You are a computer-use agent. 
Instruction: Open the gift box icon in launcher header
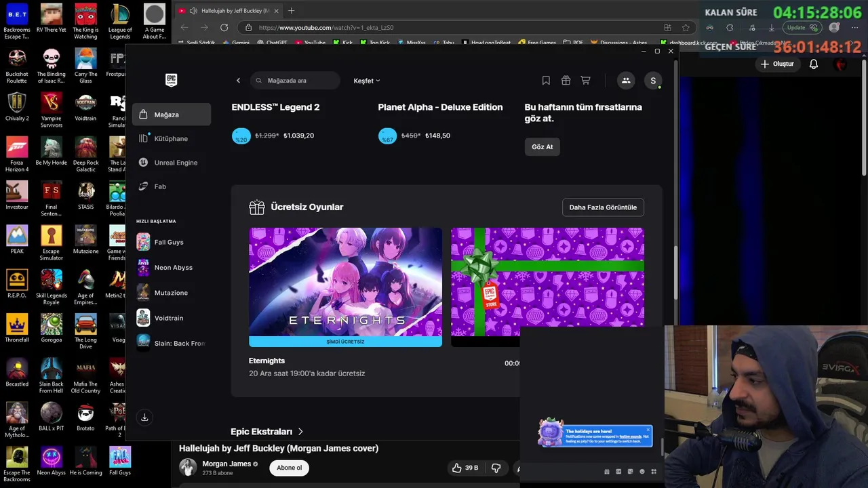tap(566, 81)
